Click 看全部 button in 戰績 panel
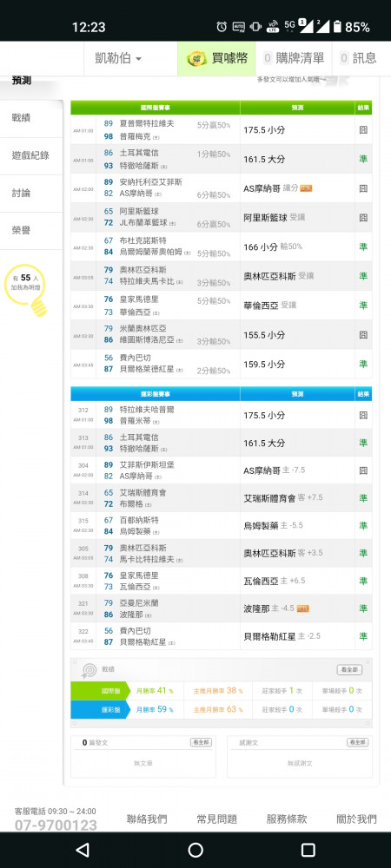This screenshot has height=868, width=391. 349,670
